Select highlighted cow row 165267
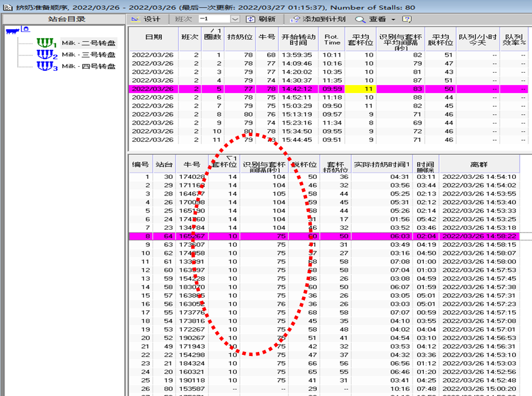 coord(324,236)
